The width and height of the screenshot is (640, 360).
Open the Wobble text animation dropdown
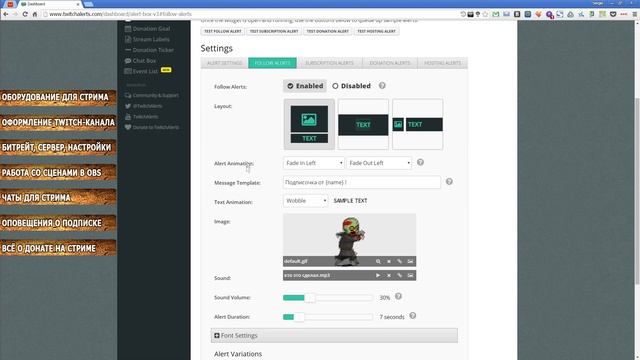[305, 201]
